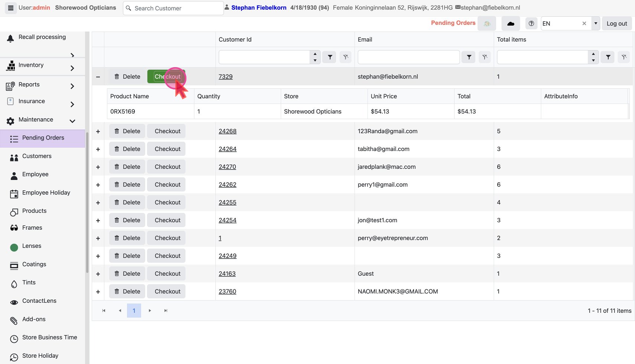
Task: Collapse the Maintenance menu section
Action: (x=72, y=121)
